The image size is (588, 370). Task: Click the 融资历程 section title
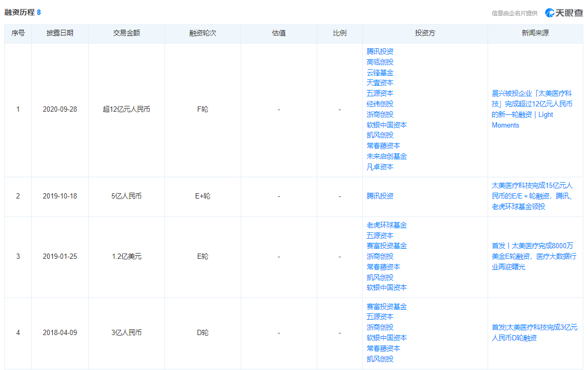(20, 12)
